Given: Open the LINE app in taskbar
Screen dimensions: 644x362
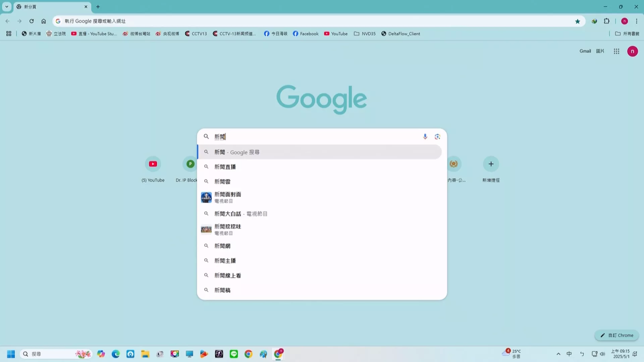Looking at the screenshot, I should click(234, 354).
